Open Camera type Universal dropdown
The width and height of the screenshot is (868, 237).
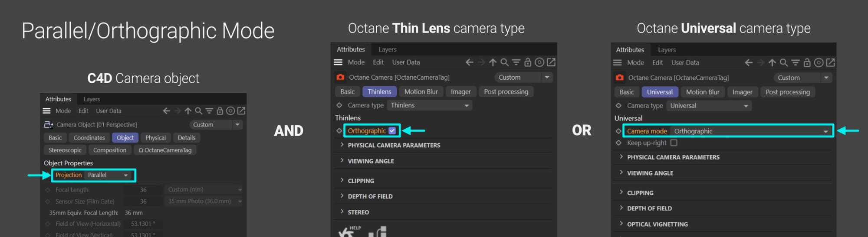(x=709, y=106)
